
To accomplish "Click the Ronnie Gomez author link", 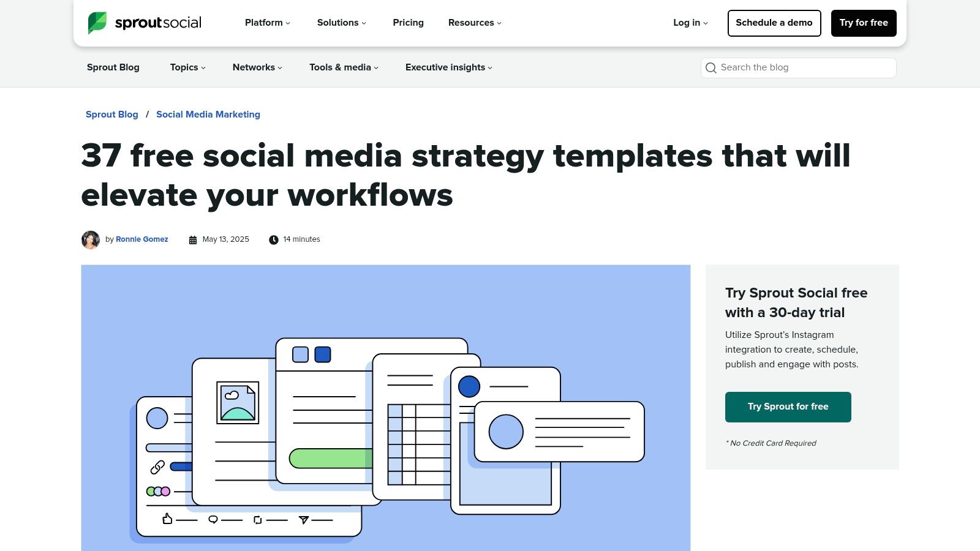I will tap(141, 239).
